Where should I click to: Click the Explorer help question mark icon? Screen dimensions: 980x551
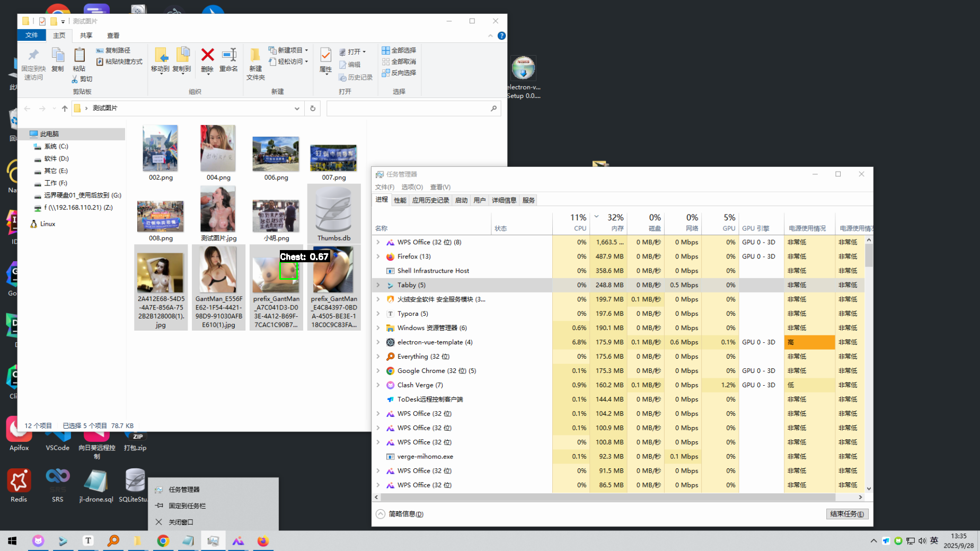[501, 35]
